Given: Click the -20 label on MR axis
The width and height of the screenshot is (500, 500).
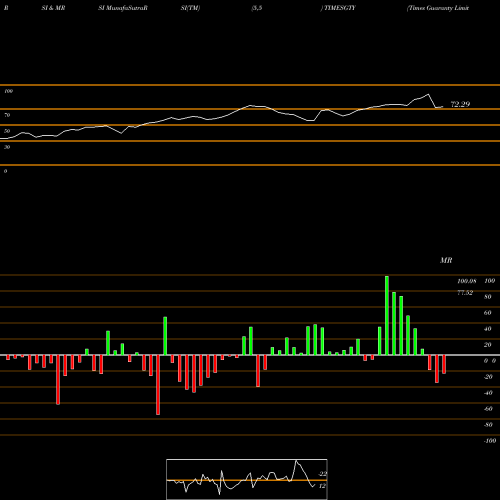Looking at the screenshot, I should pos(488,377).
